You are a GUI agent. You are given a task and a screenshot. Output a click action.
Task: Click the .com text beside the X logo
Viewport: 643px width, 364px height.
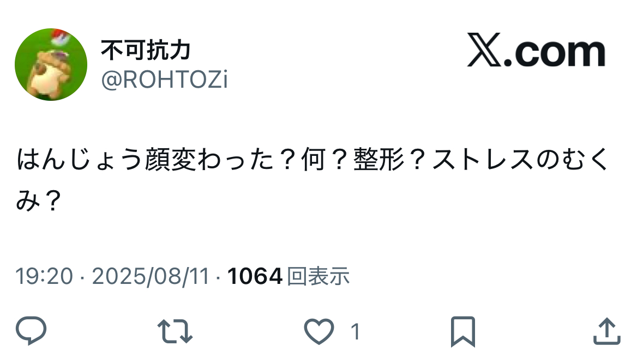pos(555,53)
